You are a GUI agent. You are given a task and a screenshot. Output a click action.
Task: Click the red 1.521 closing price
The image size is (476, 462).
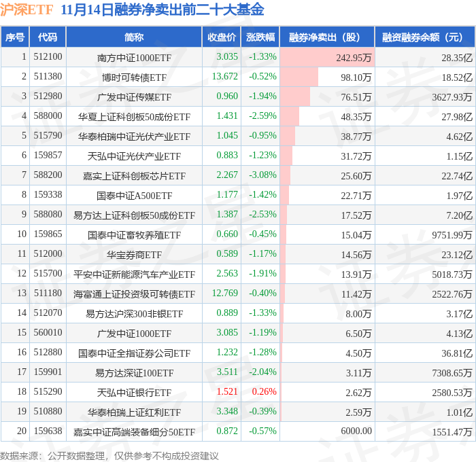coord(227,392)
